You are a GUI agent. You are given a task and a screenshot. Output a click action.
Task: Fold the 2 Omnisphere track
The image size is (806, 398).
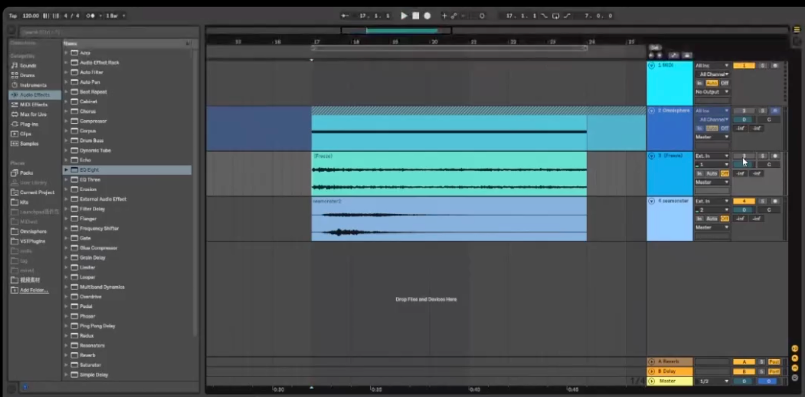click(652, 111)
